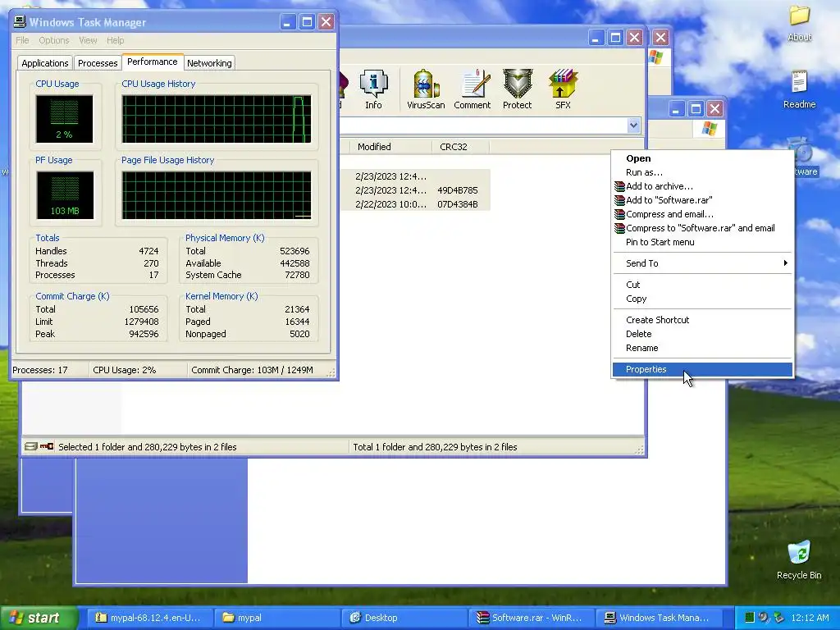
Task: Sort WinRAR list by Modified column
Action: click(x=390, y=147)
